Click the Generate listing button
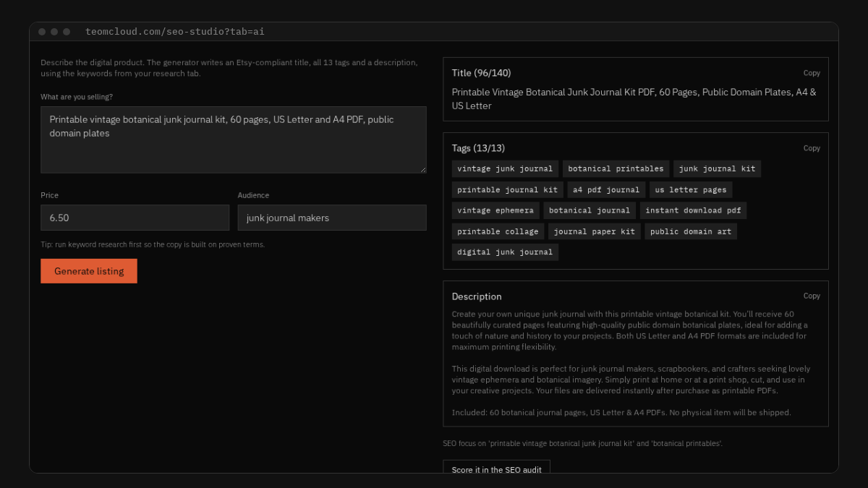Image resolution: width=868 pixels, height=488 pixels. [89, 271]
